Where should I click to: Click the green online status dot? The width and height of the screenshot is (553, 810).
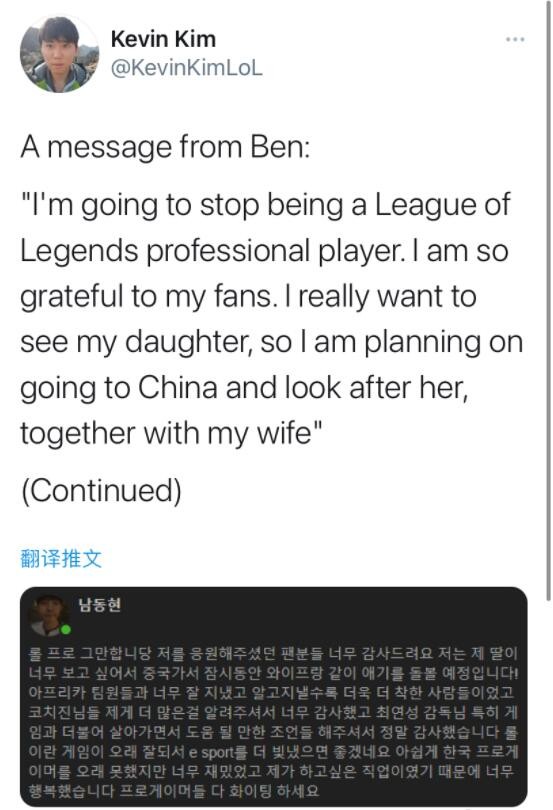[x=66, y=630]
